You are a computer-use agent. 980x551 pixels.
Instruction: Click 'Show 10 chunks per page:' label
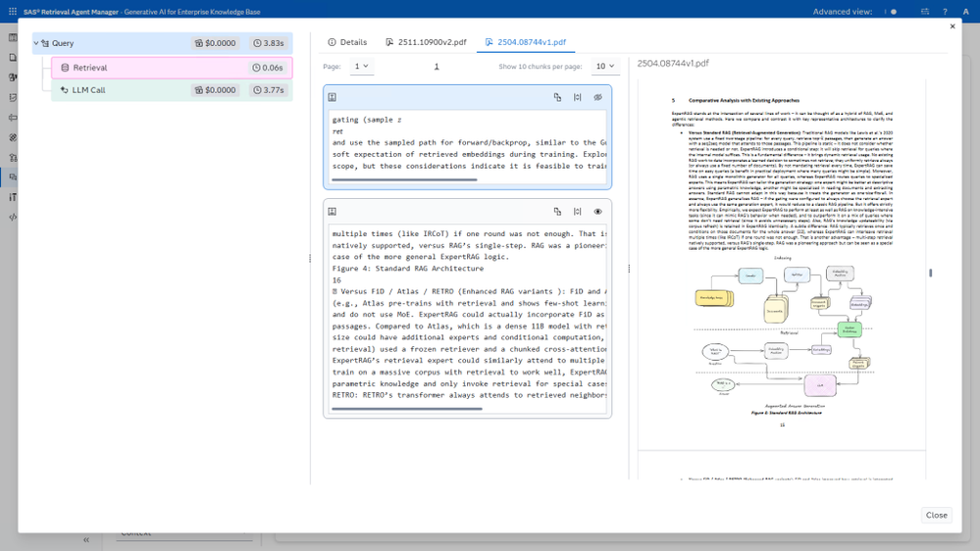540,67
